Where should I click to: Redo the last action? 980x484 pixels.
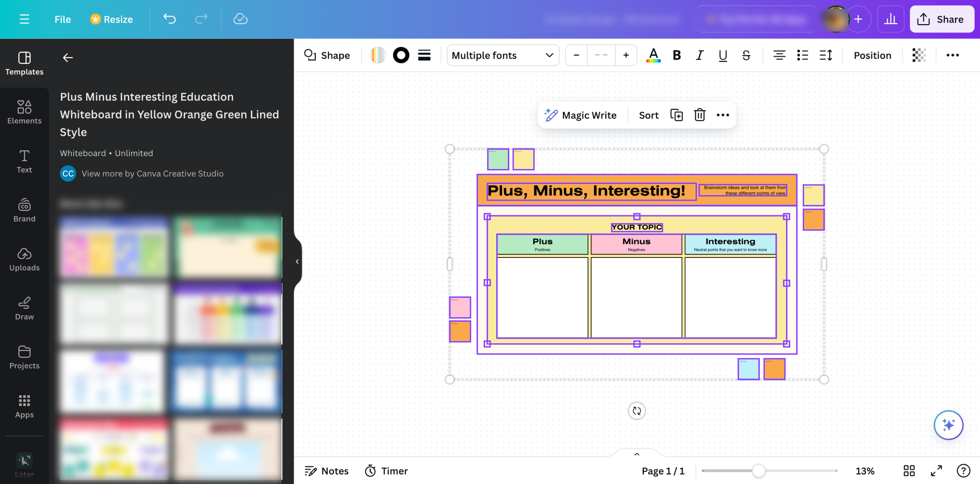point(201,19)
